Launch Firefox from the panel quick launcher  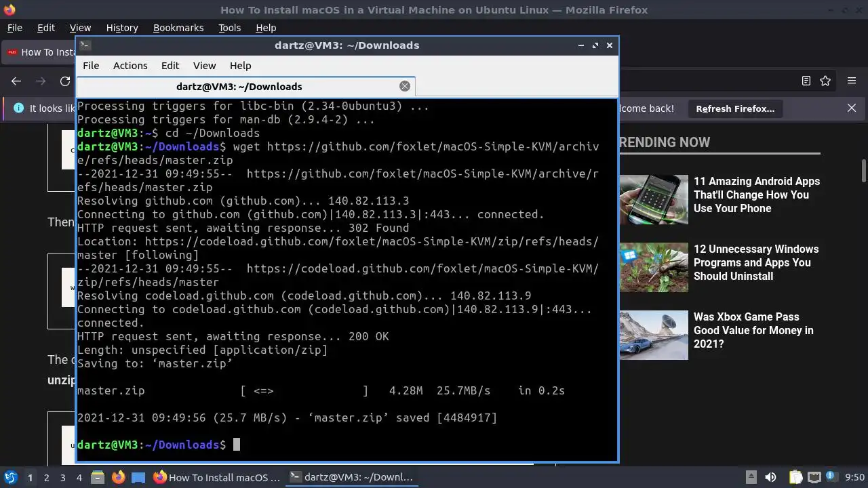point(118,477)
